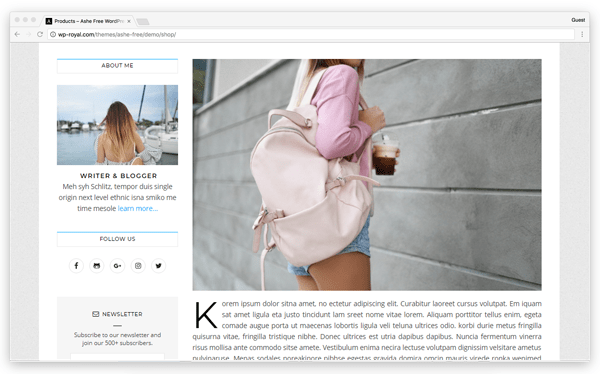The image size is (600, 374).
Task: Open the about me harbor photo
Action: coord(117,125)
